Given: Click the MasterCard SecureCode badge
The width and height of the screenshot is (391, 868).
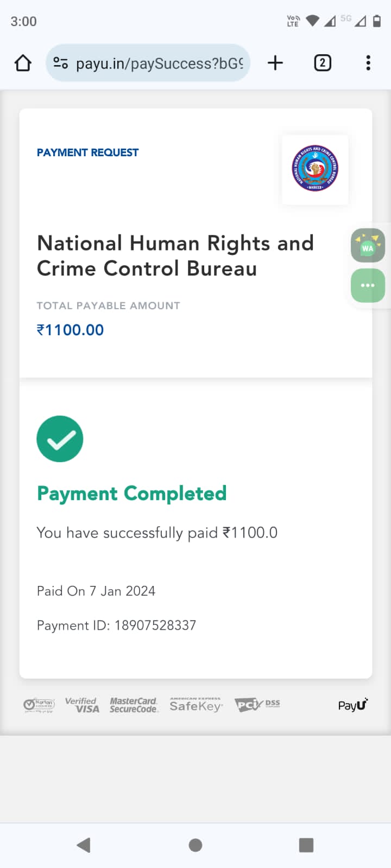Looking at the screenshot, I should point(134,705).
